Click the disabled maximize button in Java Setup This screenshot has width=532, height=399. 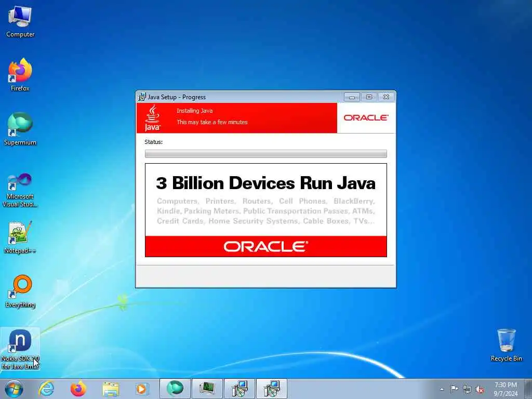tap(369, 97)
